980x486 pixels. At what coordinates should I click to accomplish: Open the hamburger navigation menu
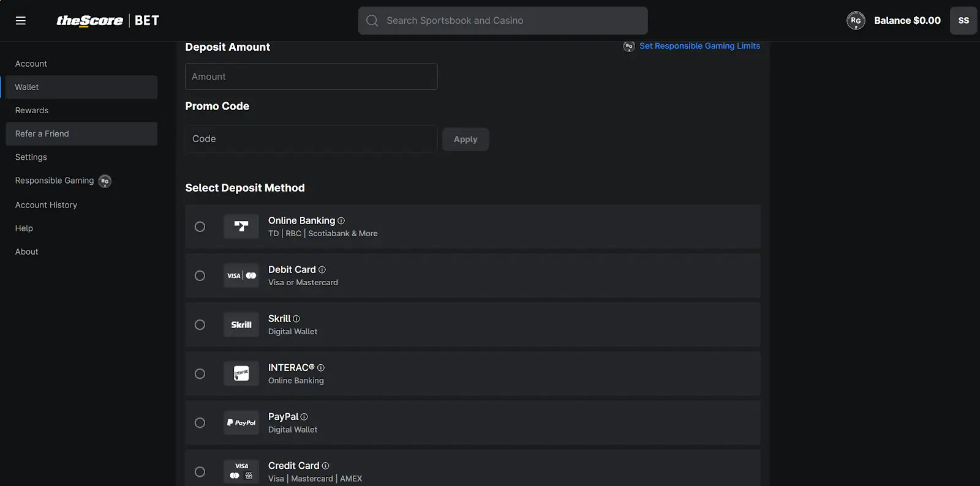click(20, 21)
